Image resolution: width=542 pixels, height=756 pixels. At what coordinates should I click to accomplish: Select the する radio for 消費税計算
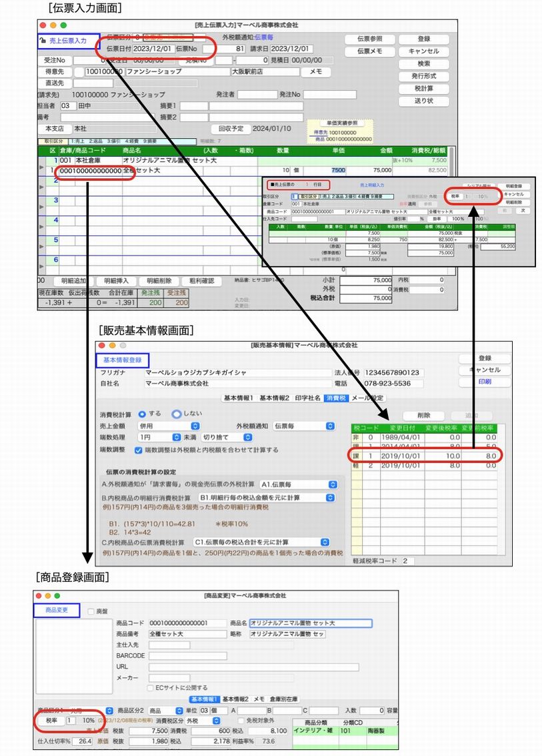[x=141, y=414]
